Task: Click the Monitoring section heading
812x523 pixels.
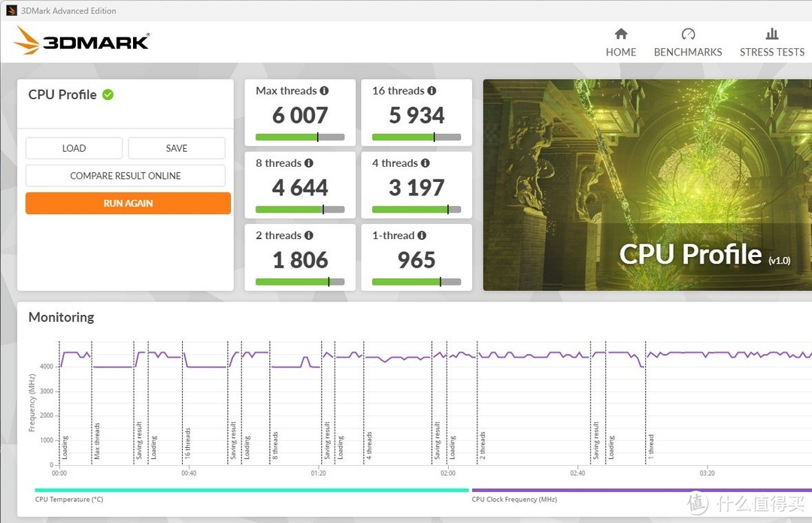Action: click(x=61, y=317)
